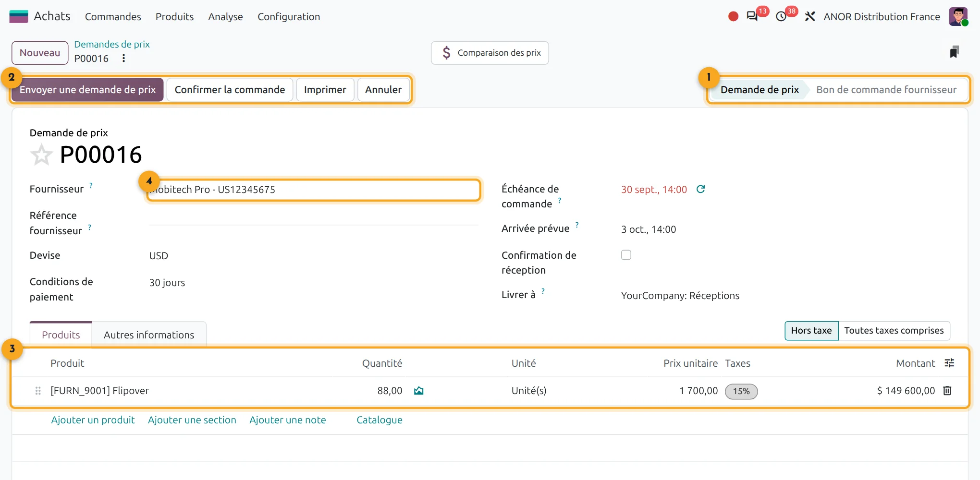Switch totals to Hors taxe
The image size is (980, 480).
[811, 331]
